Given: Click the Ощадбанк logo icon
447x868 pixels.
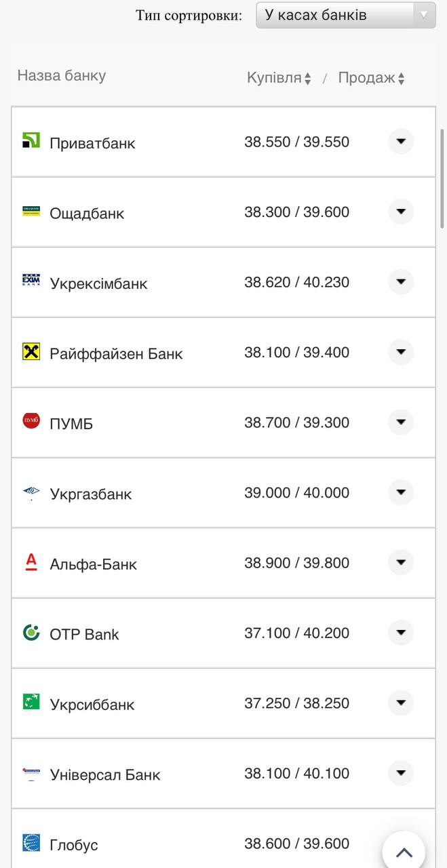Looking at the screenshot, I should 31,211.
